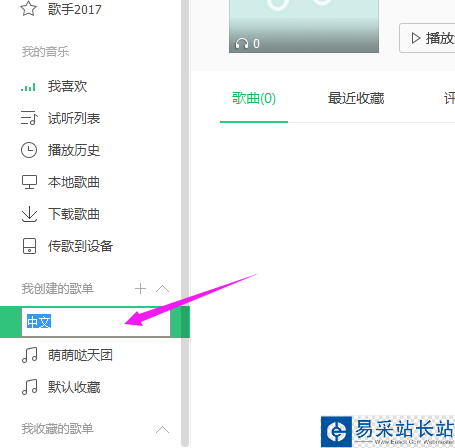This screenshot has width=455, height=448.
Task: Open 本地歌曲 local songs
Action: tap(74, 182)
